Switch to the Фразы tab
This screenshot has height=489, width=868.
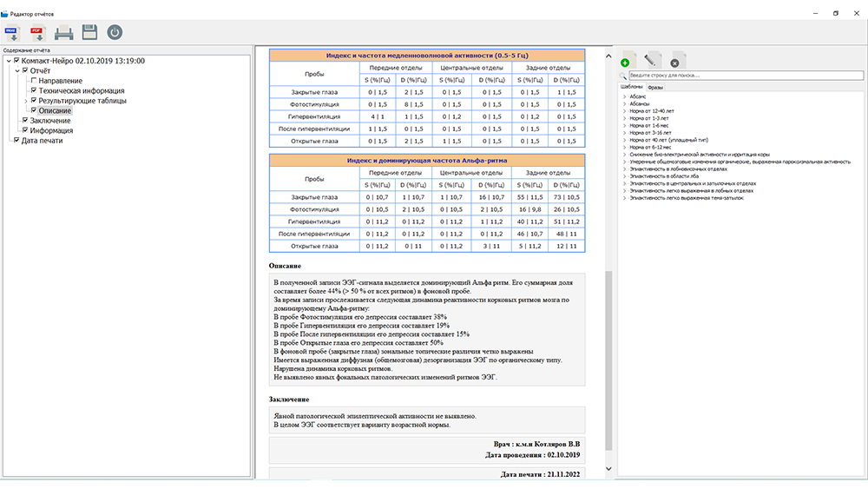(655, 88)
